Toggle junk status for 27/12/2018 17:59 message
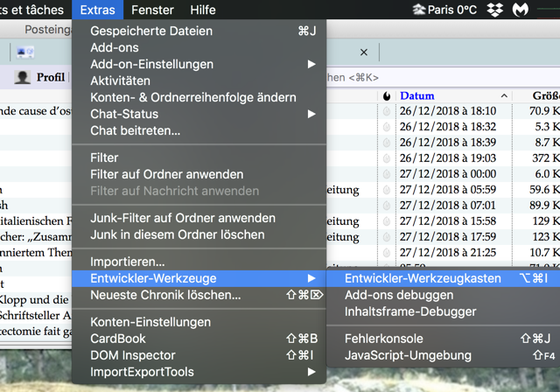Screen dimensions: 560x392 [x=387, y=237]
